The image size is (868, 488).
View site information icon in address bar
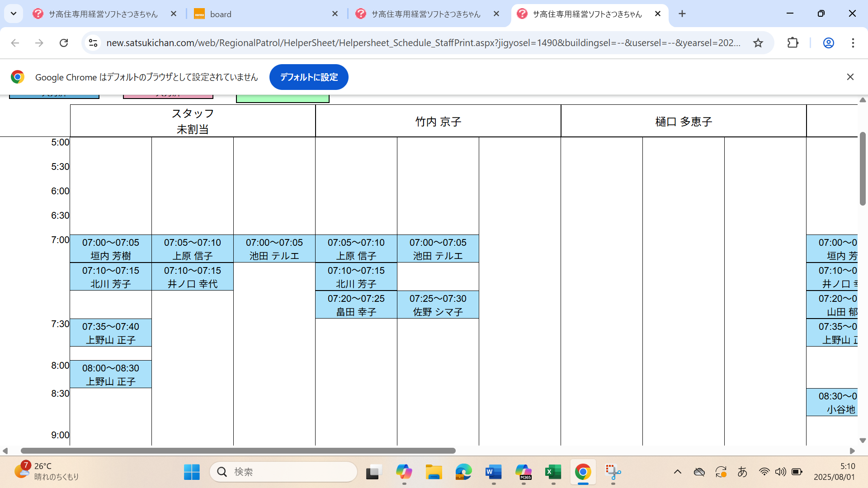[93, 43]
